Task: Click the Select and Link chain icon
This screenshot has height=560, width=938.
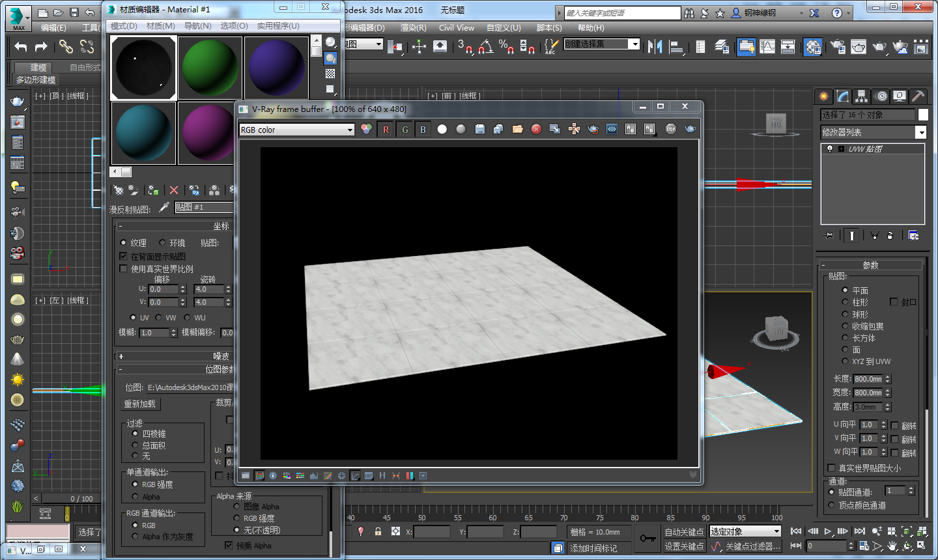Action: coord(66,46)
